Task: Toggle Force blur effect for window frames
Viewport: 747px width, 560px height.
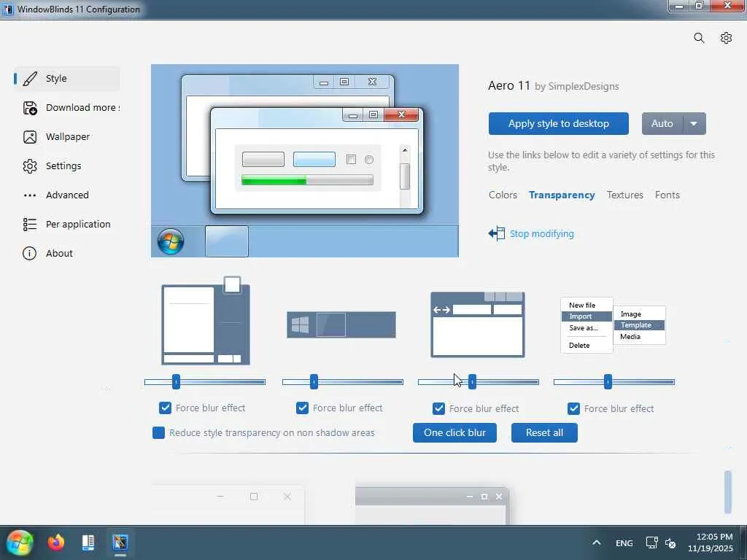Action: click(438, 408)
